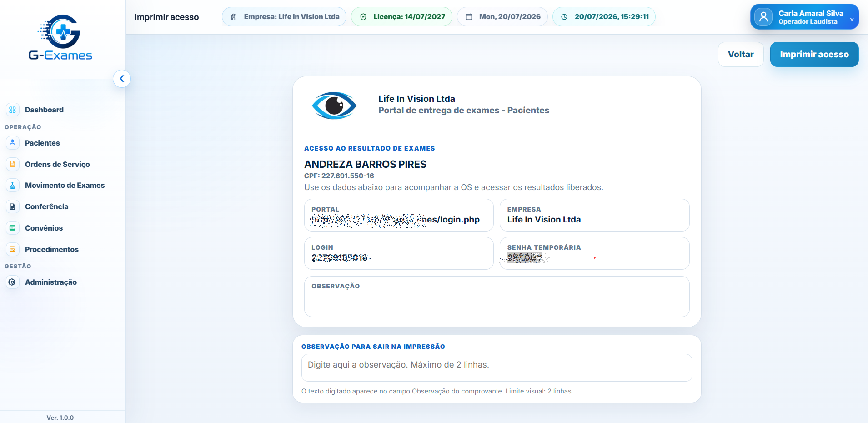Click the Ordens de Serviço document icon
868x423 pixels.
coord(13,164)
